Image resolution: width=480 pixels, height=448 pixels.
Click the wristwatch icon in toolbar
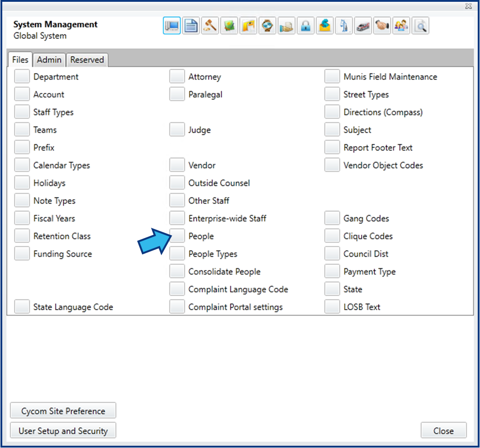[267, 26]
